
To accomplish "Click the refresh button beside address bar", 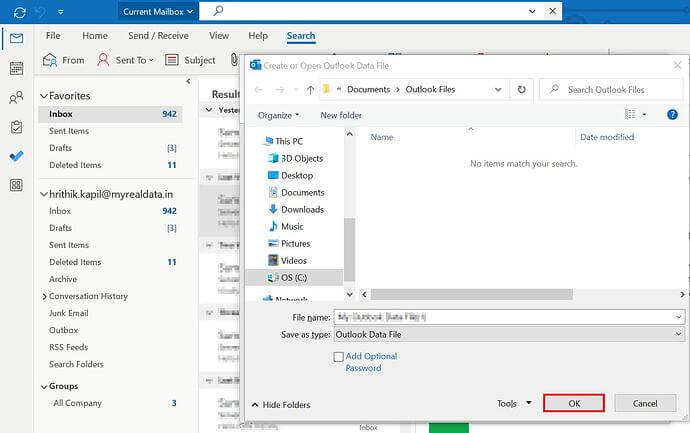I will (x=521, y=90).
